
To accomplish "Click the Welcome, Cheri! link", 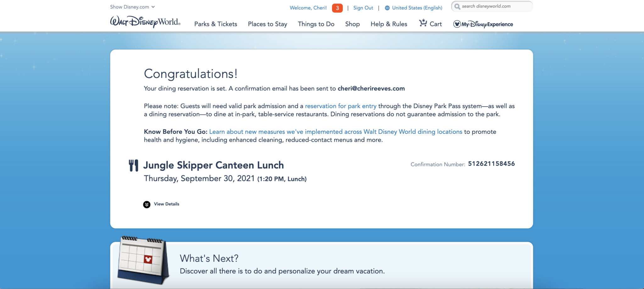I will (308, 8).
